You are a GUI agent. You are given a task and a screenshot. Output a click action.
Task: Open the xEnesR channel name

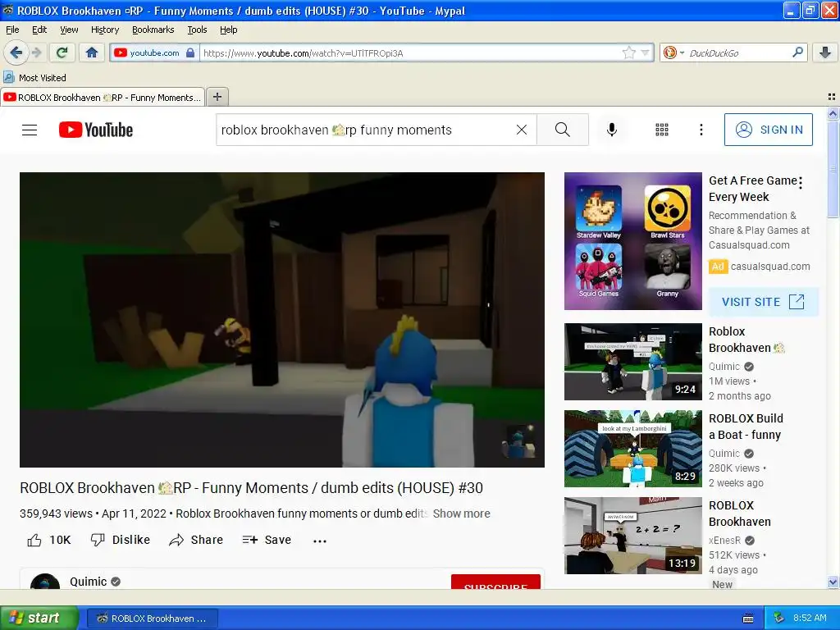pyautogui.click(x=725, y=540)
